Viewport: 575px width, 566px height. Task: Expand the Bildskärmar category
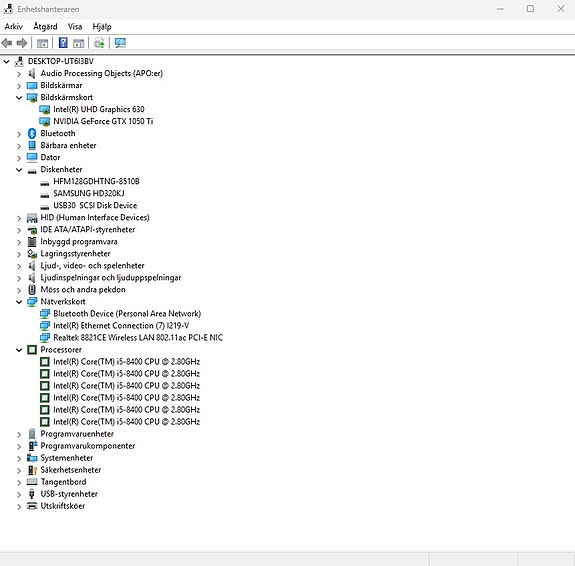(19, 86)
